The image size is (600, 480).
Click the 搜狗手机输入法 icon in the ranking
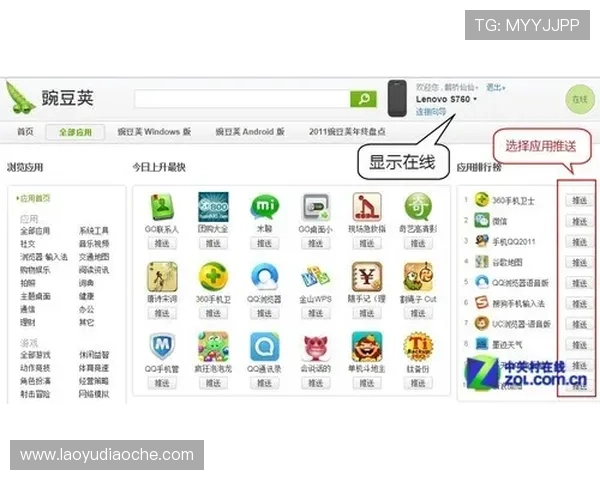coord(482,303)
